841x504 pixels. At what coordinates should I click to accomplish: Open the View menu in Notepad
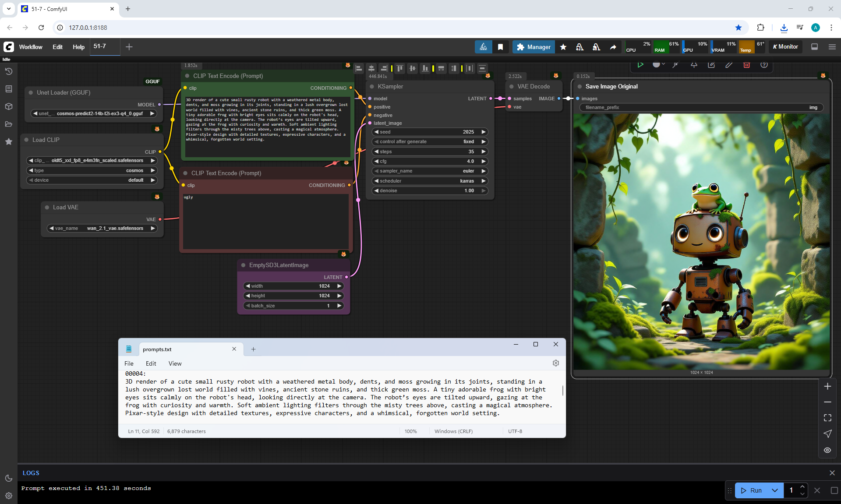click(x=175, y=363)
